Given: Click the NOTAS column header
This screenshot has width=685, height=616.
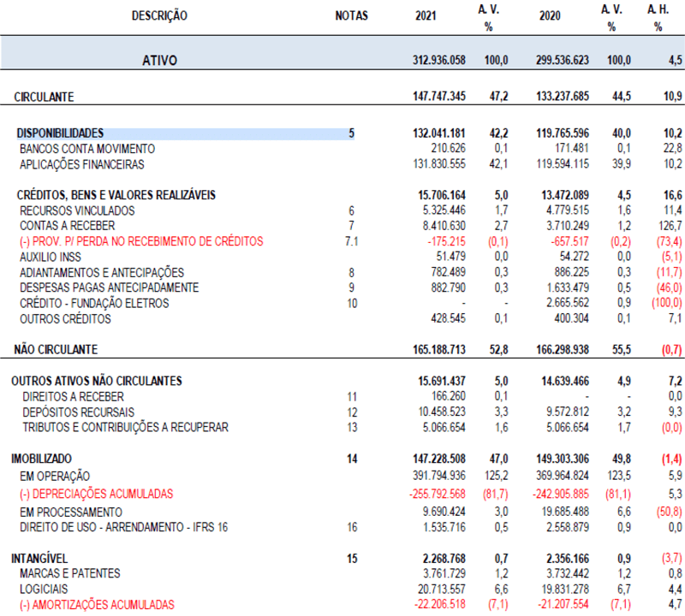Looking at the screenshot, I should point(351,15).
